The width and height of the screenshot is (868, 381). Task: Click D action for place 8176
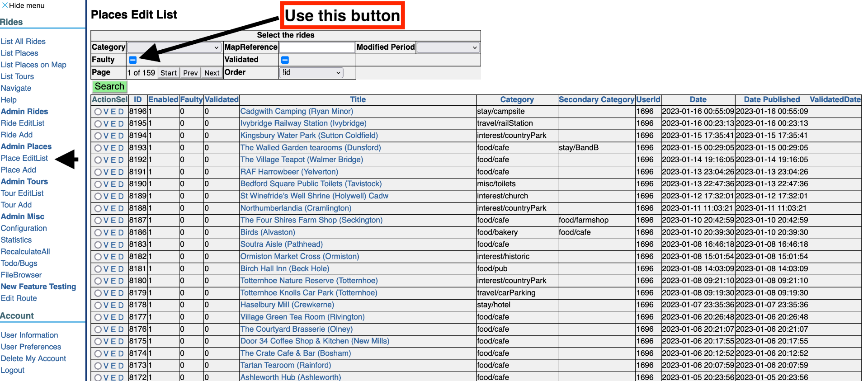(x=121, y=329)
